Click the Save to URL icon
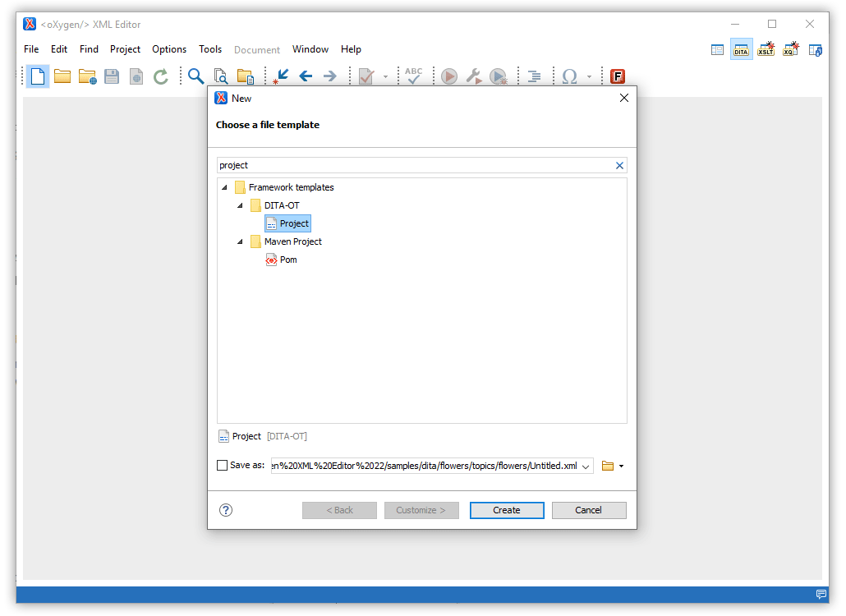 136,76
